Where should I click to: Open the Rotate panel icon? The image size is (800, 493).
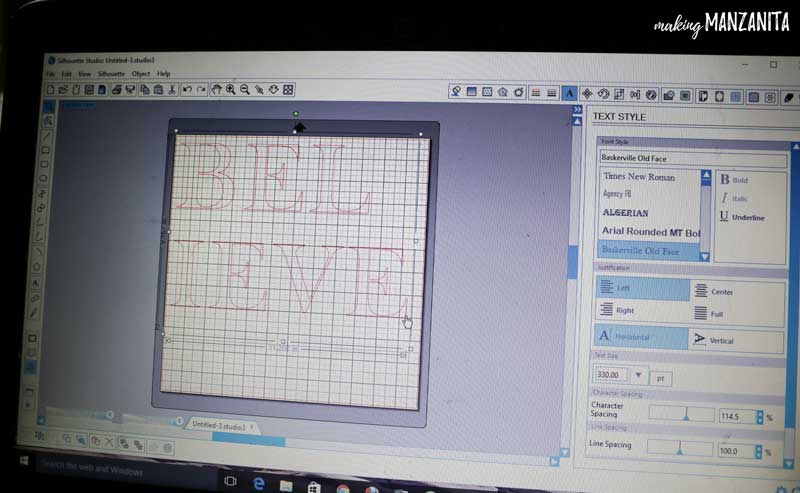603,94
